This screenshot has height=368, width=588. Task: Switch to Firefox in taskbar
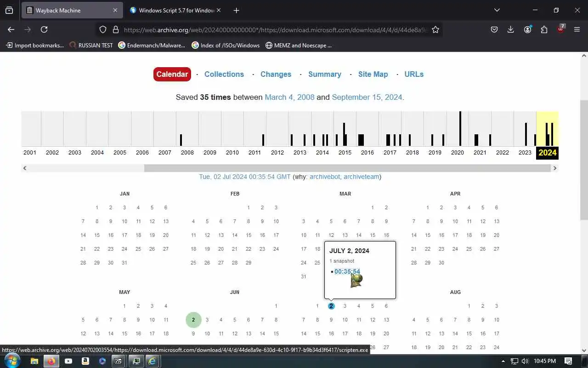(x=51, y=361)
